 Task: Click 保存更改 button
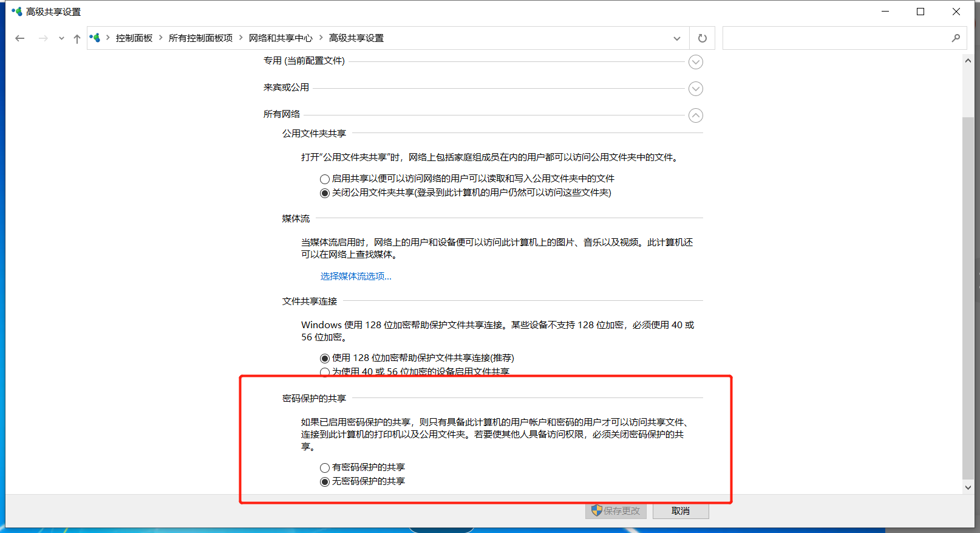click(x=616, y=511)
